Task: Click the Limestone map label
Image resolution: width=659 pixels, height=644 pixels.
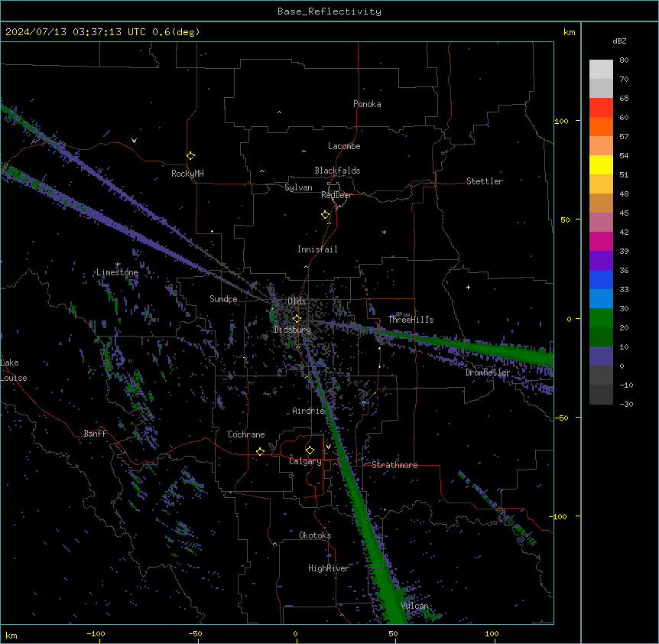Action: [117, 272]
